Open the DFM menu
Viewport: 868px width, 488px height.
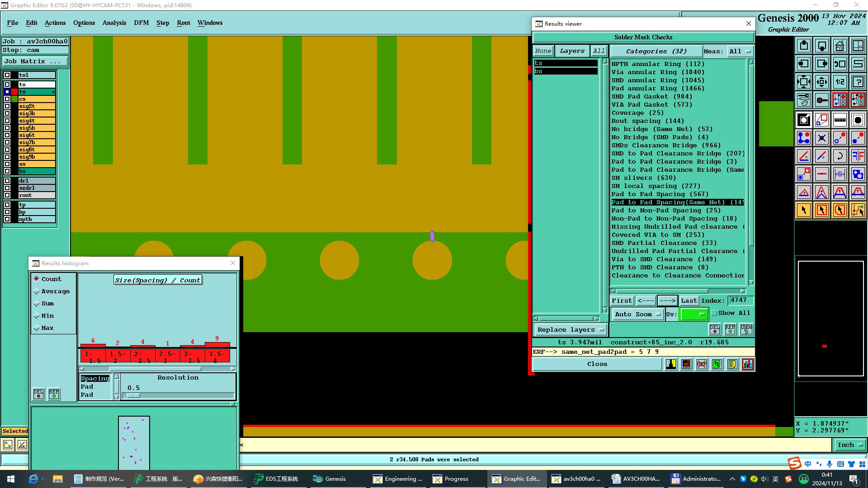point(141,23)
